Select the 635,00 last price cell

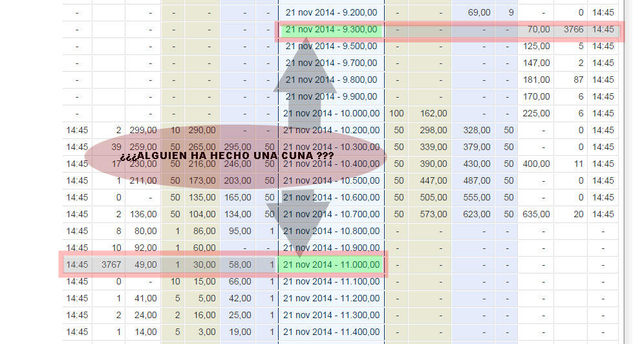(537, 214)
